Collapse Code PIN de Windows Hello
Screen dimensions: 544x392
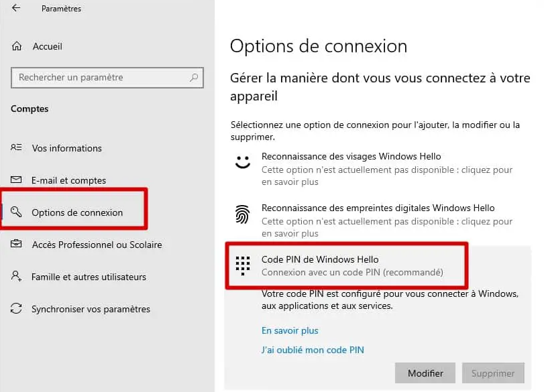pos(320,259)
